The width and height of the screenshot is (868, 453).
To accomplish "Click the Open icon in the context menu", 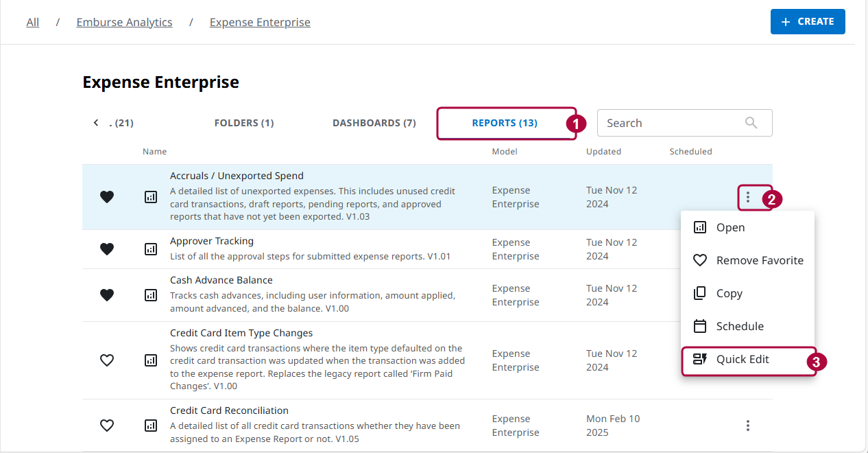I will point(700,227).
